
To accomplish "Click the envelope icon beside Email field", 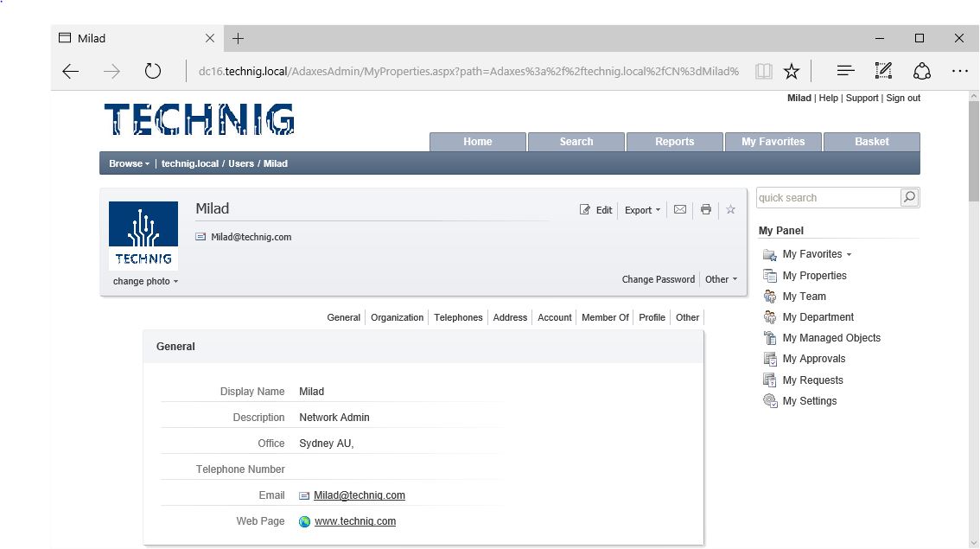I will click(304, 496).
